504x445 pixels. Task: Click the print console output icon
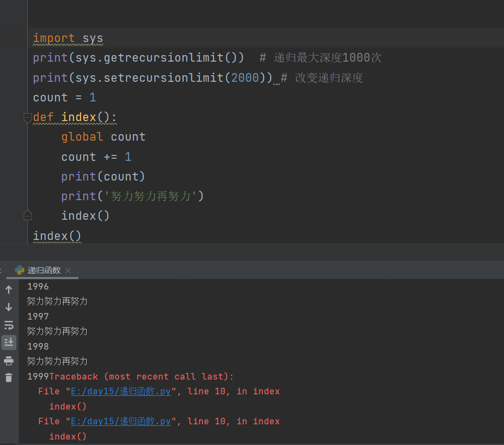coord(9,360)
